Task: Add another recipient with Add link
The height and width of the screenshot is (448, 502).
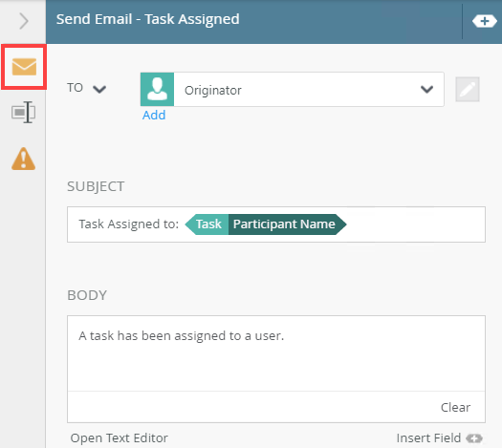Action: (154, 116)
